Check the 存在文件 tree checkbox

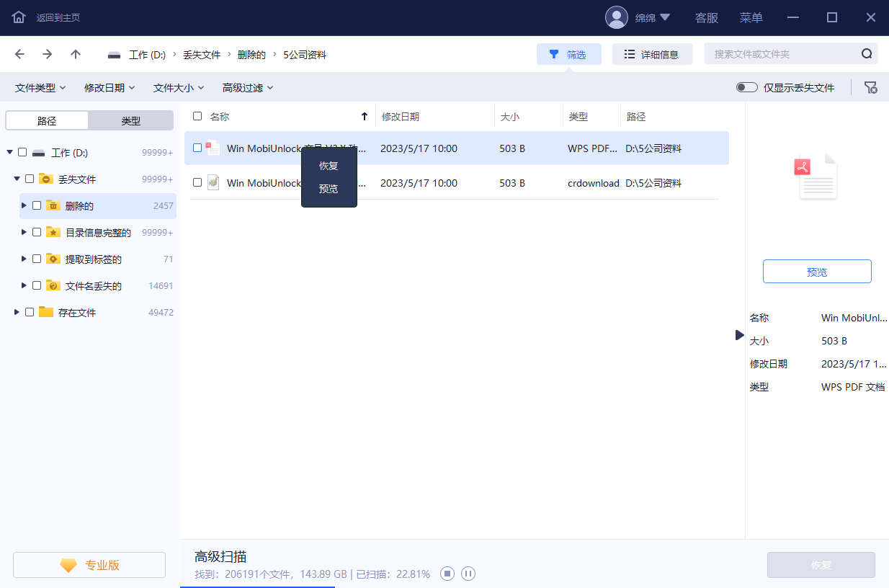(x=30, y=312)
